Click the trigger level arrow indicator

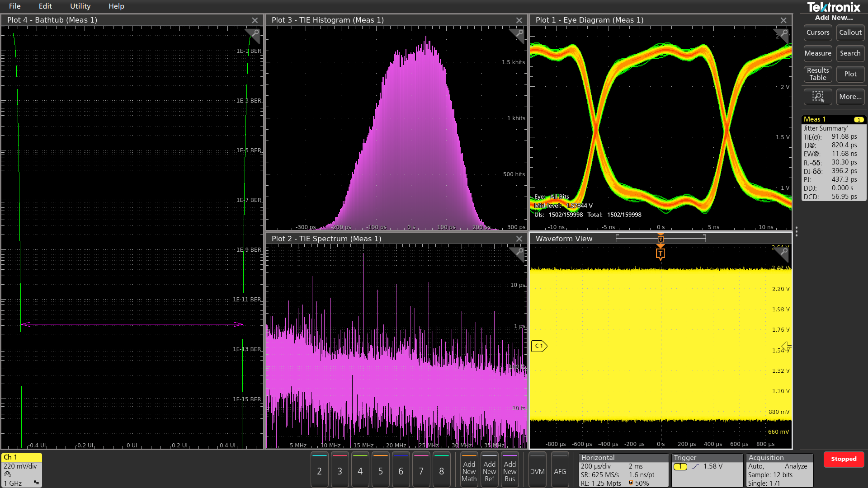coord(786,346)
